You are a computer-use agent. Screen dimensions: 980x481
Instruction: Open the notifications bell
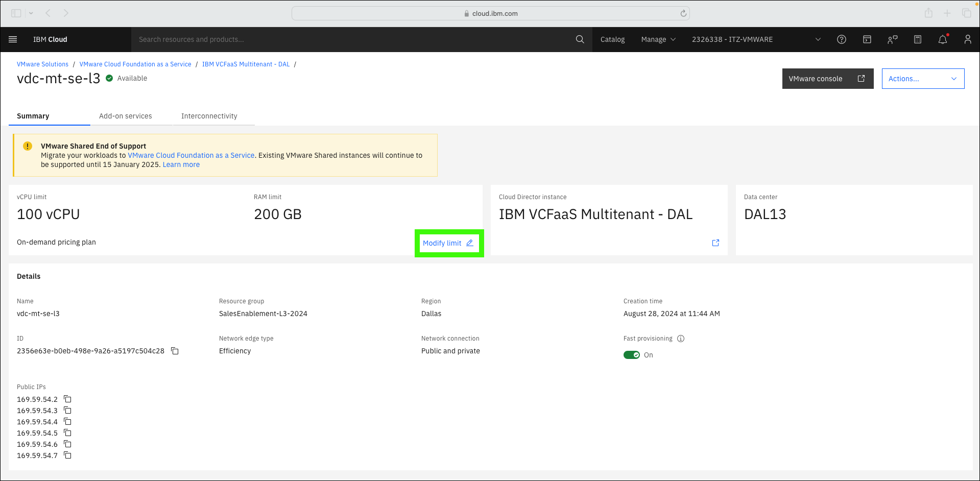[x=943, y=39]
